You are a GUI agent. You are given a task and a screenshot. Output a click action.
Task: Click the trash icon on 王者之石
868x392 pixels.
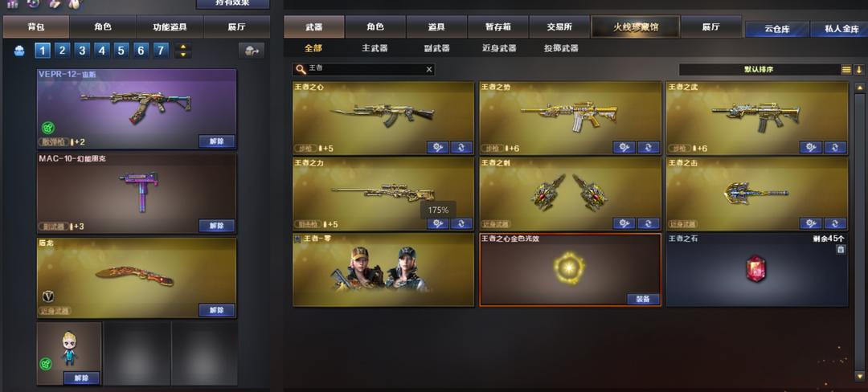tap(841, 249)
